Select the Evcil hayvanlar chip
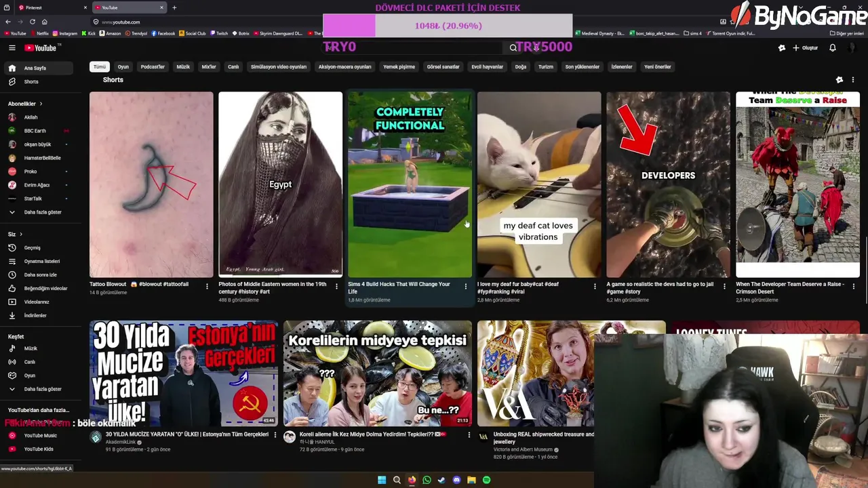Image resolution: width=868 pixels, height=488 pixels. point(488,66)
